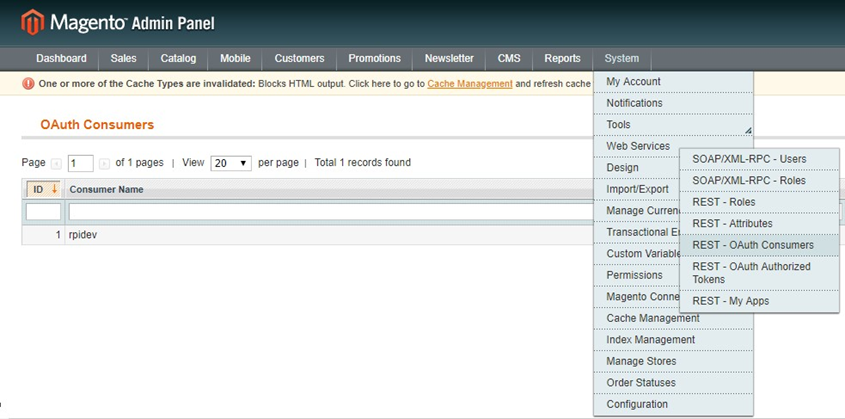This screenshot has width=845, height=419.
Task: Expand the Tools submenu arrow
Action: point(746,130)
